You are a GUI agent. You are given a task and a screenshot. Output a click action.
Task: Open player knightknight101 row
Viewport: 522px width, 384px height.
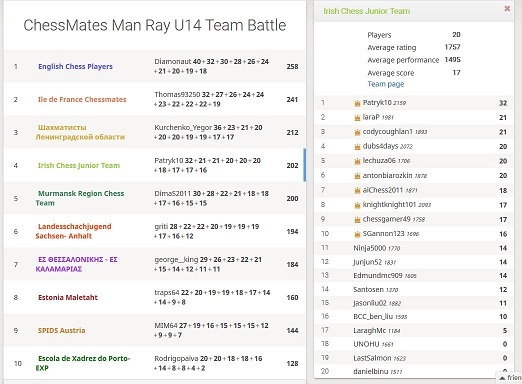pos(414,205)
